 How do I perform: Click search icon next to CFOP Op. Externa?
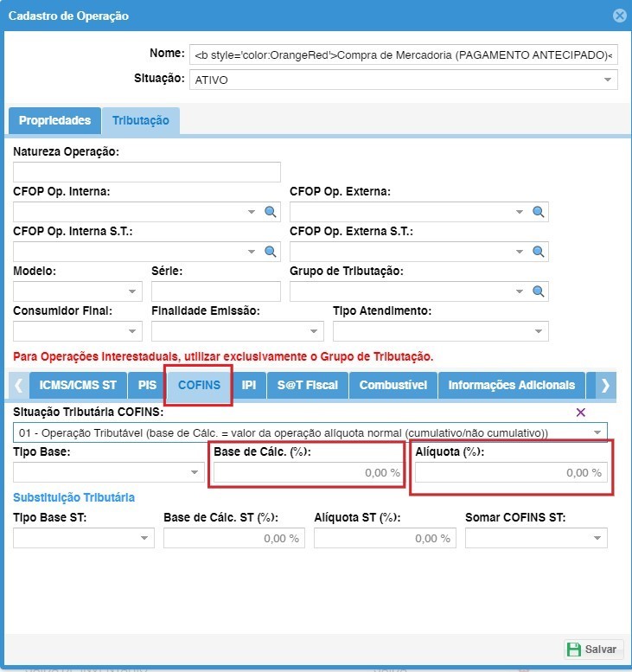tap(538, 212)
